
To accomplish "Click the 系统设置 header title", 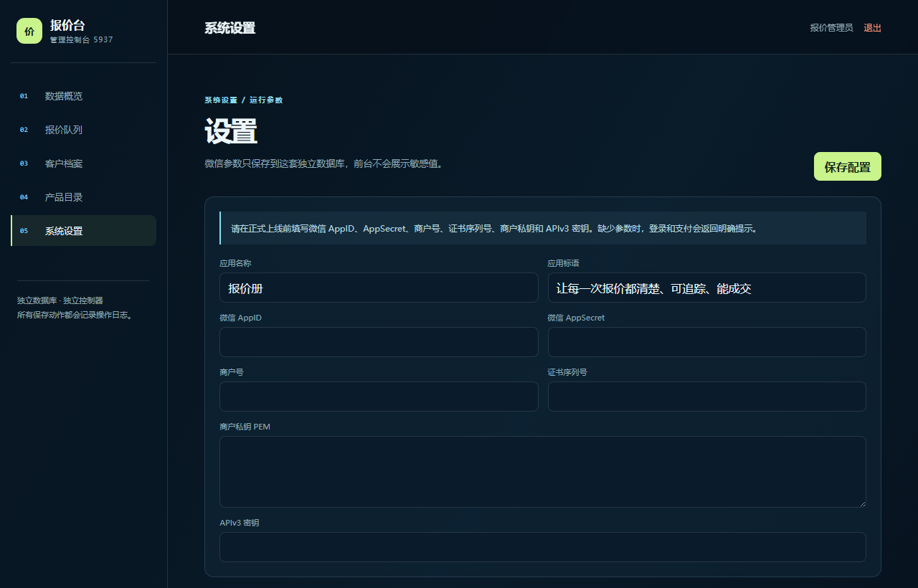I will point(229,28).
